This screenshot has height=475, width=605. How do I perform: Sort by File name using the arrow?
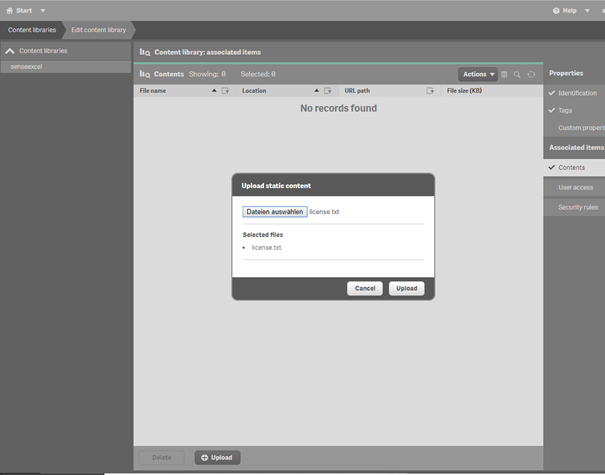(x=214, y=91)
